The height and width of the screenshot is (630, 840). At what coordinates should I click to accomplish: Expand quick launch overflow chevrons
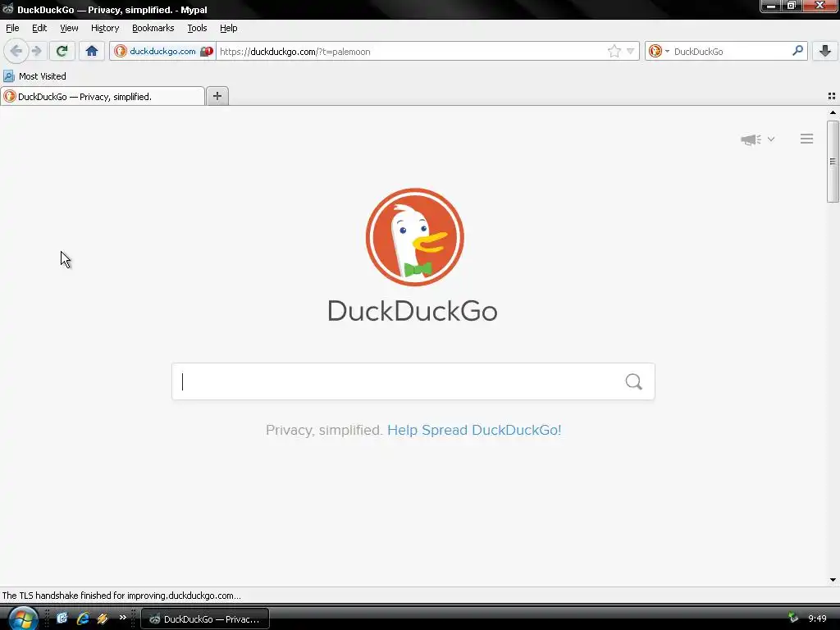123,618
